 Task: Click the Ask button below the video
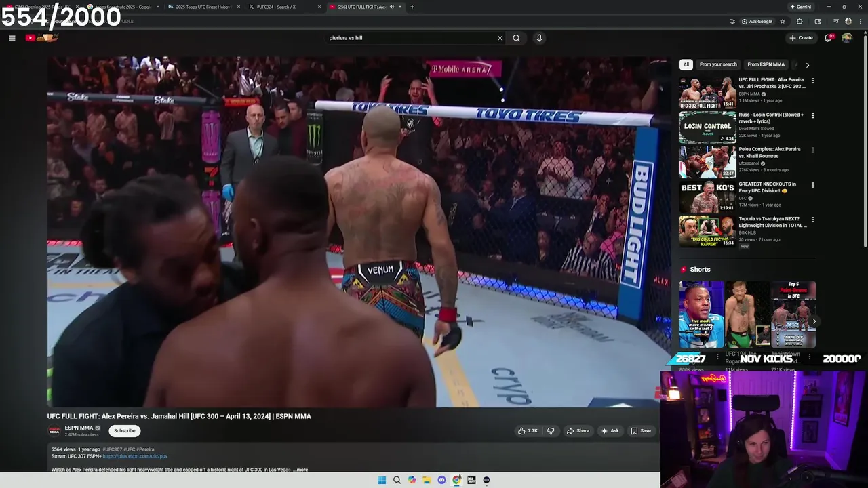pyautogui.click(x=610, y=431)
